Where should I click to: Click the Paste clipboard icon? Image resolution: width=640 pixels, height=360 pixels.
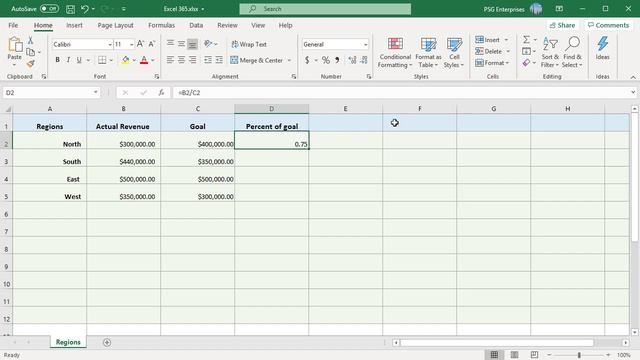[x=15, y=44]
